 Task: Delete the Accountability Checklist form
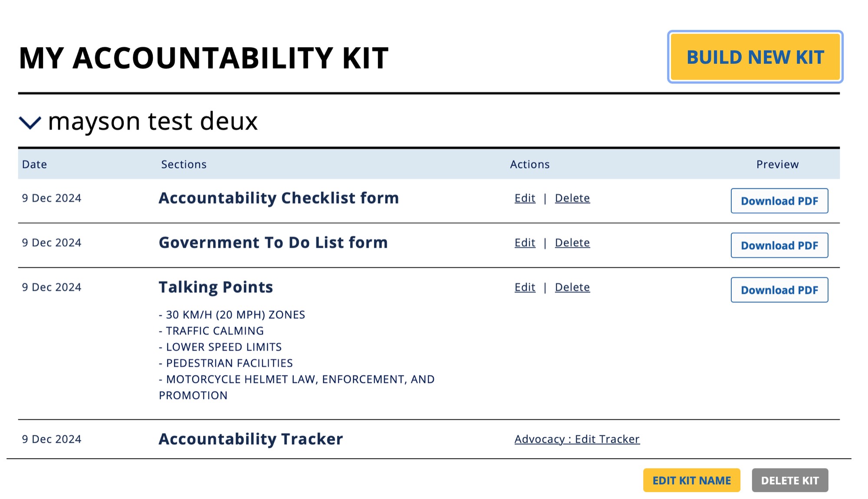[572, 198]
